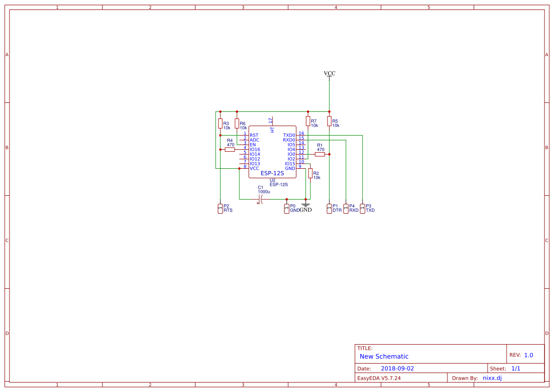The width and height of the screenshot is (554, 392).
Task: Select the GND ground symbol
Action: tap(306, 208)
